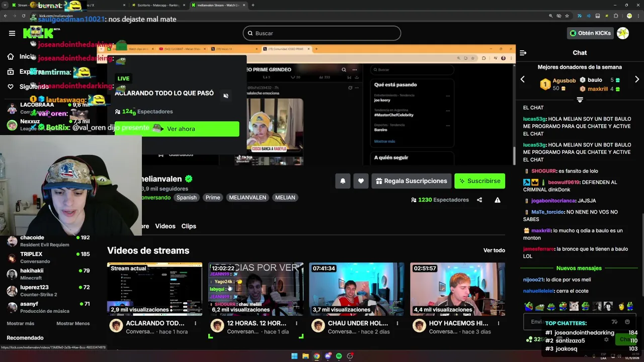
Task: Open options for HOY HACEMOS HI video
Action: [499, 323]
